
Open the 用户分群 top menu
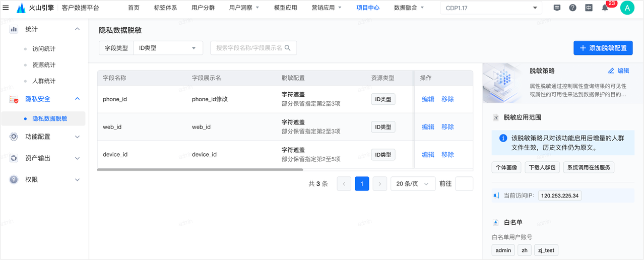coord(203,8)
